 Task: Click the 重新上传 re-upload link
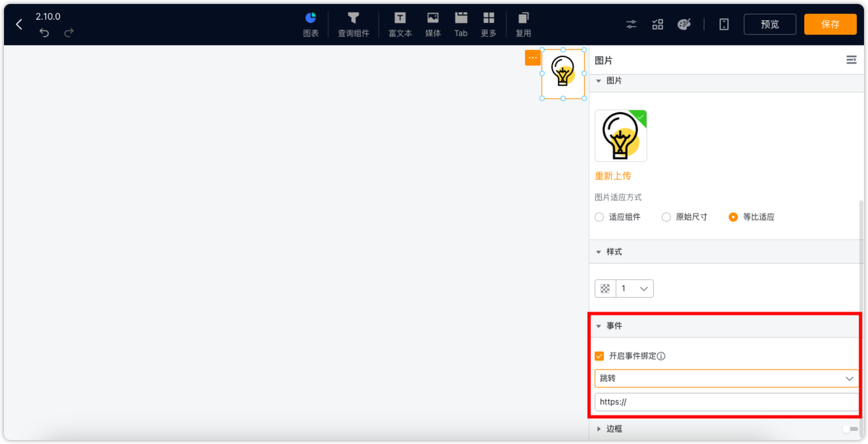click(613, 175)
